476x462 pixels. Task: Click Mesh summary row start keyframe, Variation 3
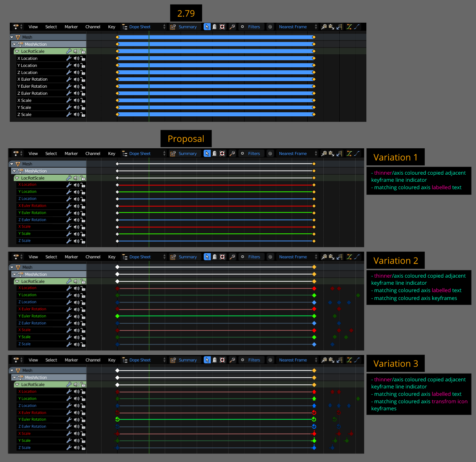click(117, 371)
